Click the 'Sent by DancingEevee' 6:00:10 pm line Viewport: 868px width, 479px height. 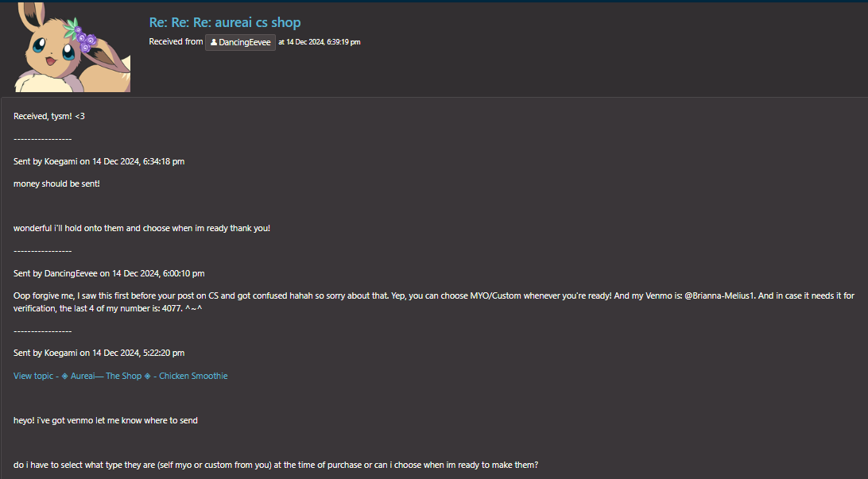pyautogui.click(x=109, y=273)
